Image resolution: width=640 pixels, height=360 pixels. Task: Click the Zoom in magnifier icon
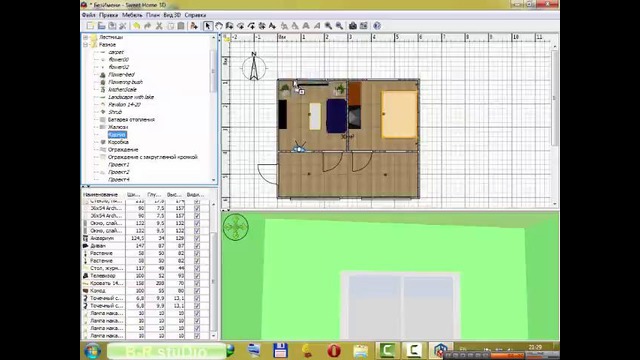(x=328, y=26)
